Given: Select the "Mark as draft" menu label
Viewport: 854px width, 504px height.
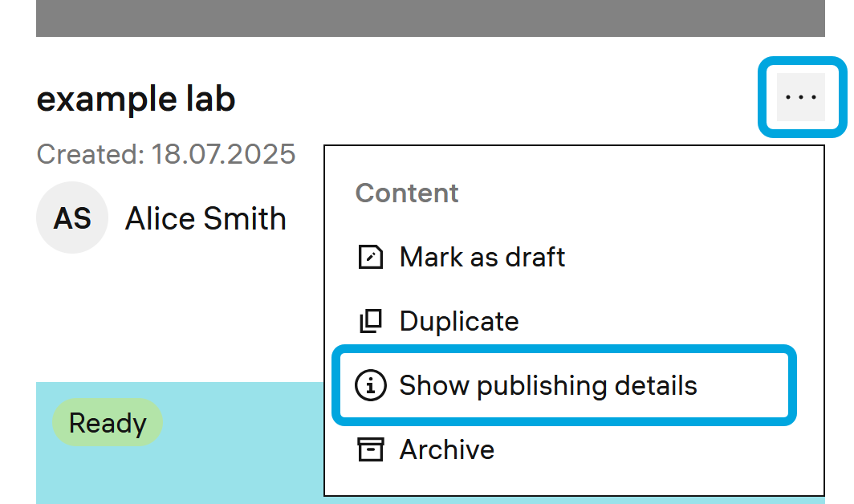Looking at the screenshot, I should (482, 257).
